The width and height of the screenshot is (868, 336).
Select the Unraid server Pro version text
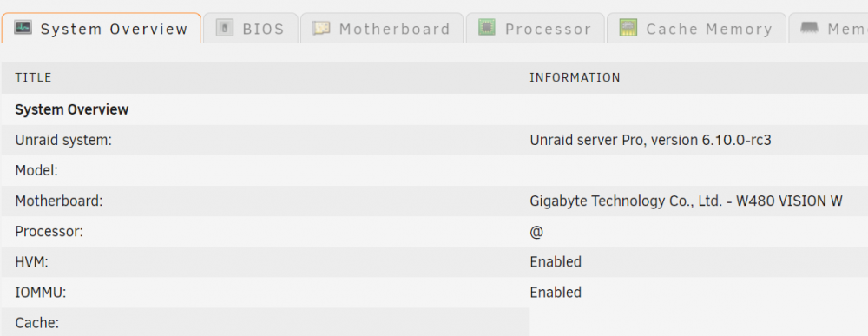[x=650, y=141]
